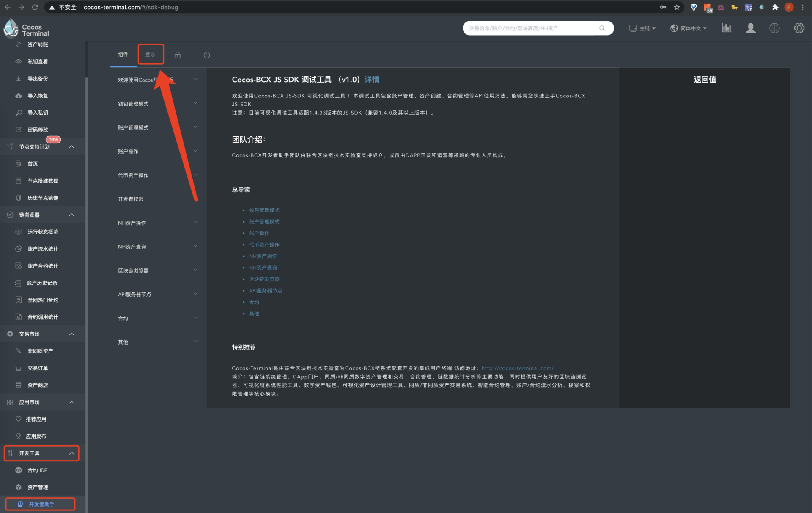Switch to the 组件 tab
Image resolution: width=812 pixels, height=513 pixels.
tap(123, 55)
